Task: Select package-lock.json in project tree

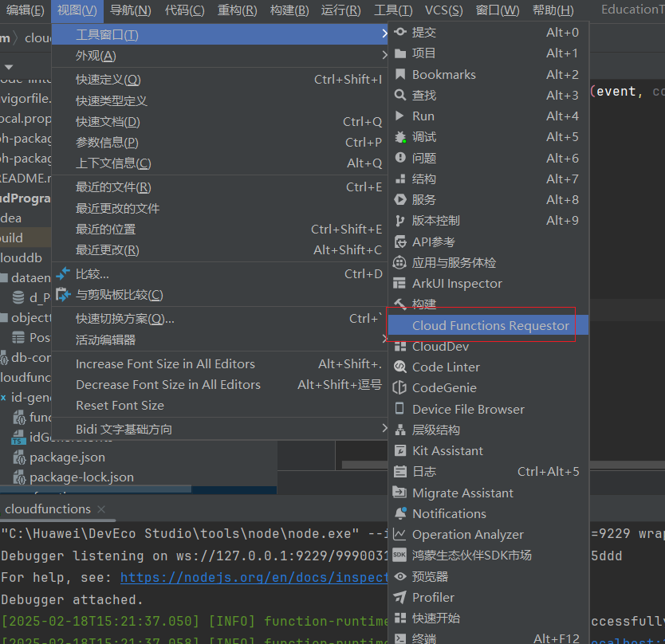Action: [81, 477]
